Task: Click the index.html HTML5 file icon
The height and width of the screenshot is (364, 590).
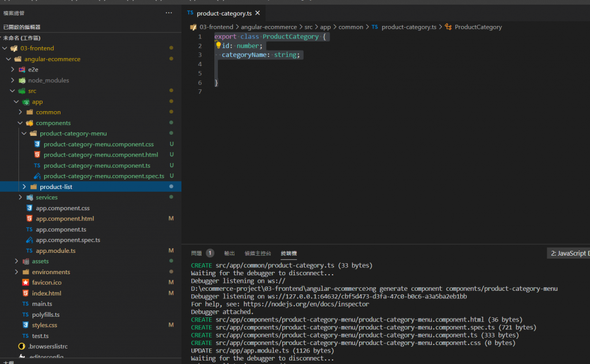Action: click(25, 293)
